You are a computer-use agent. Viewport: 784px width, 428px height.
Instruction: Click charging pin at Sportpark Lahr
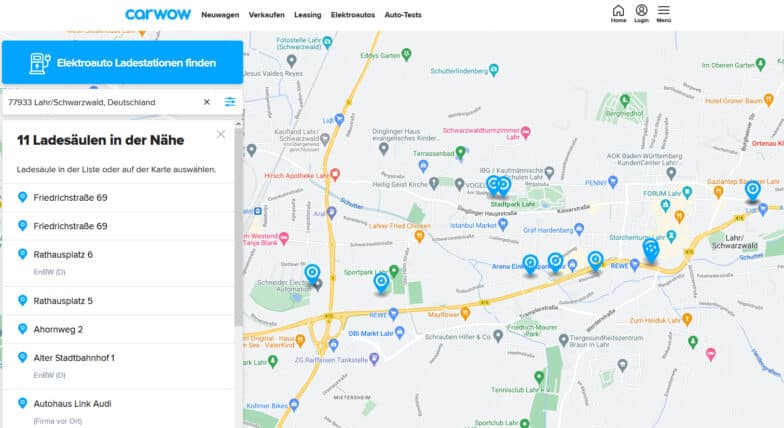[382, 283]
